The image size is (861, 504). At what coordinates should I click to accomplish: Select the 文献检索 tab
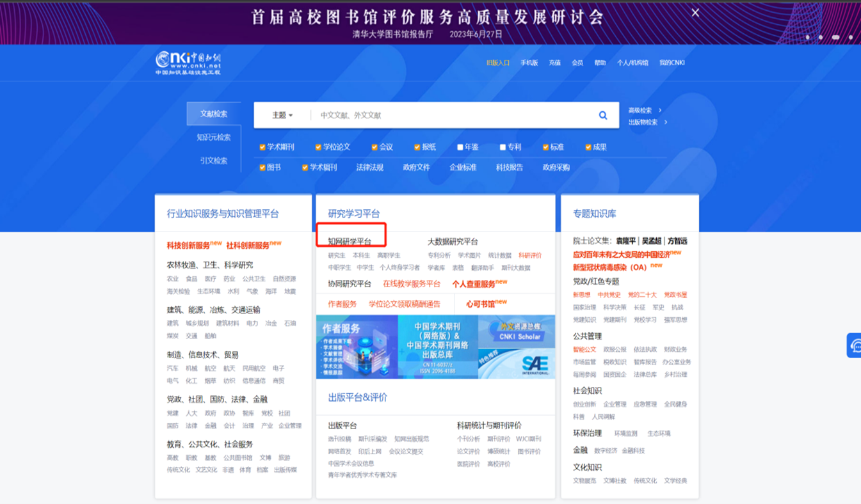click(214, 114)
